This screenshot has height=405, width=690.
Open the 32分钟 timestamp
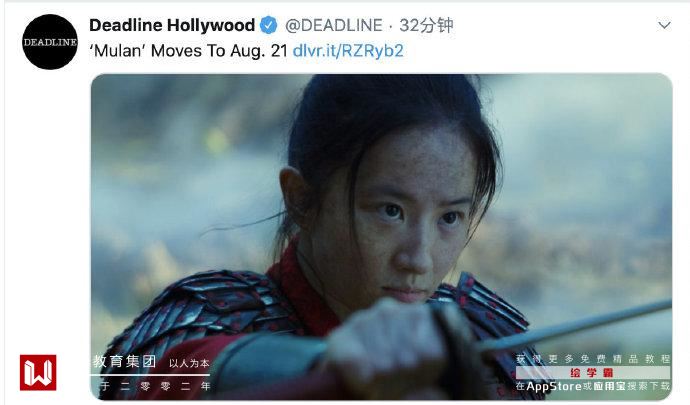pyautogui.click(x=426, y=25)
